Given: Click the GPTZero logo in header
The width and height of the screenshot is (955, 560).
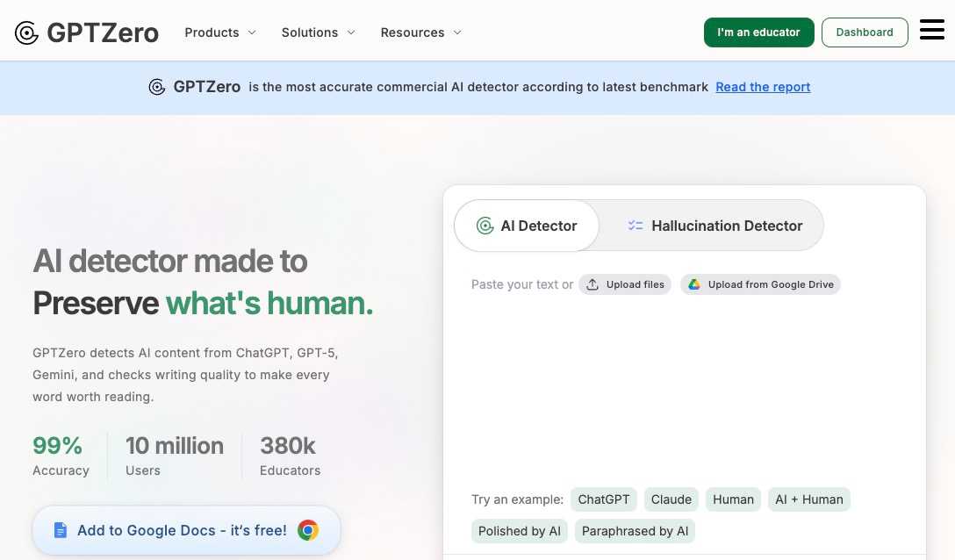Looking at the screenshot, I should tap(86, 32).
